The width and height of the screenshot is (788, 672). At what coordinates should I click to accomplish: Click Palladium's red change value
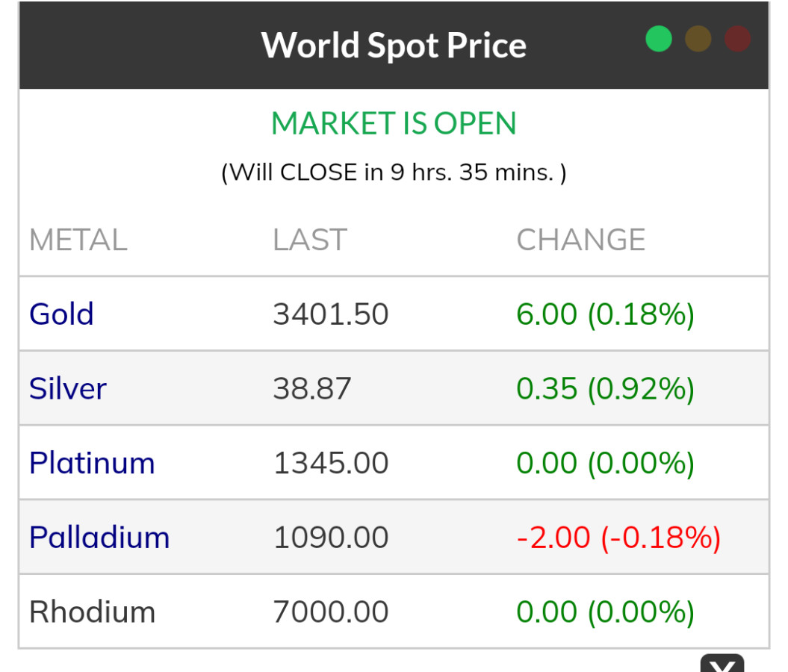click(618, 538)
